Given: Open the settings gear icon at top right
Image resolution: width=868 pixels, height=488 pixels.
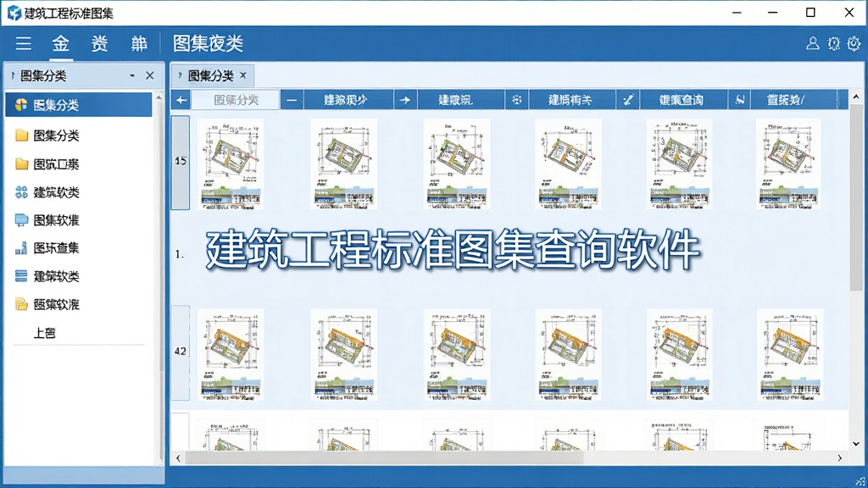Looking at the screenshot, I should 854,43.
